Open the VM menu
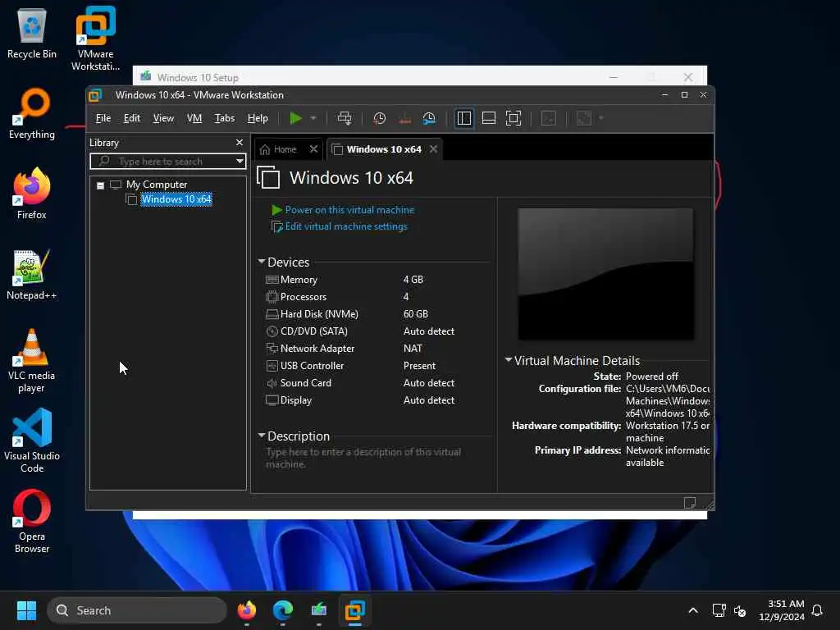840x630 pixels. point(194,118)
